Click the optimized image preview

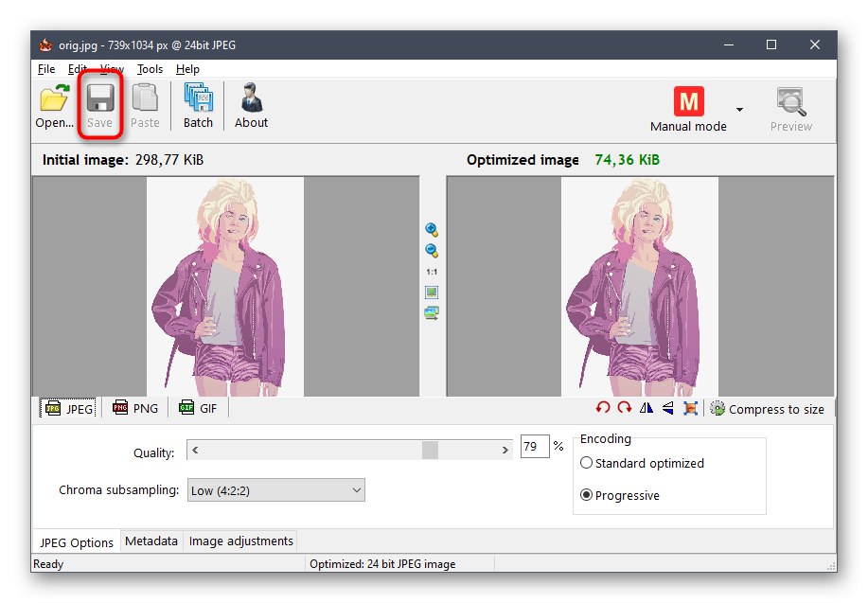tap(640, 286)
